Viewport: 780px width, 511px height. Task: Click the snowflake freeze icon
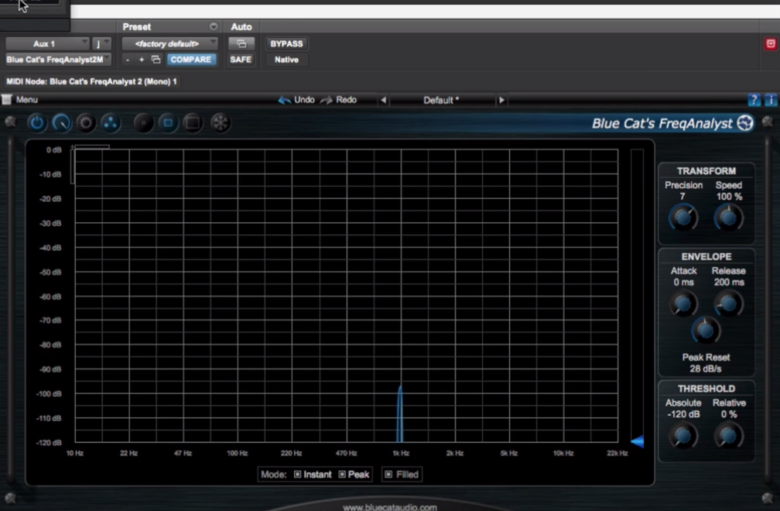(220, 123)
